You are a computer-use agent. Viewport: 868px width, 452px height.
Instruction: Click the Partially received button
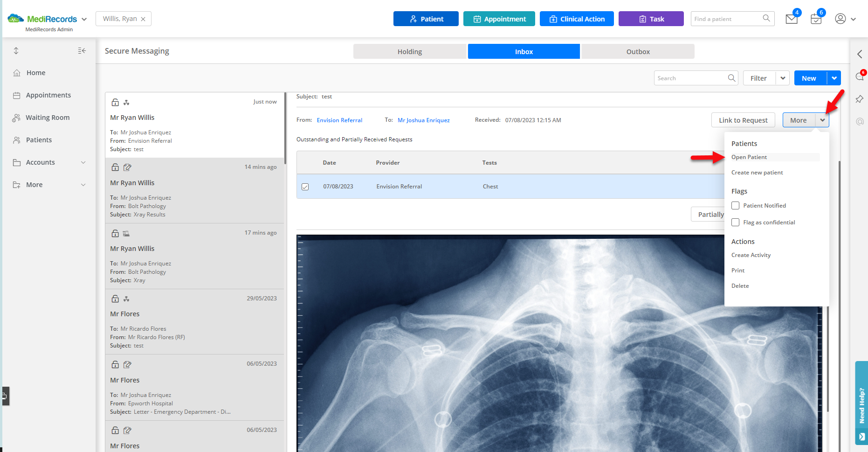(x=708, y=214)
